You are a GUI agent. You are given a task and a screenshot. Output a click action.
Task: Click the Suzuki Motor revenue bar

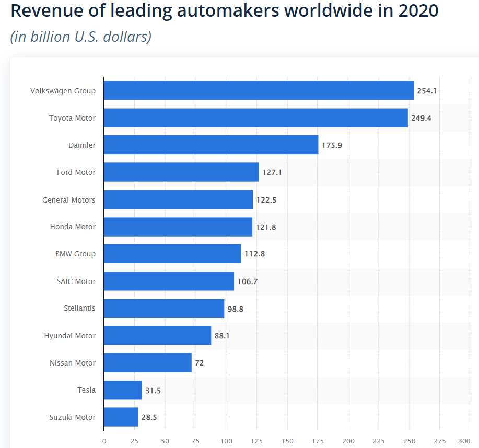[x=121, y=417]
